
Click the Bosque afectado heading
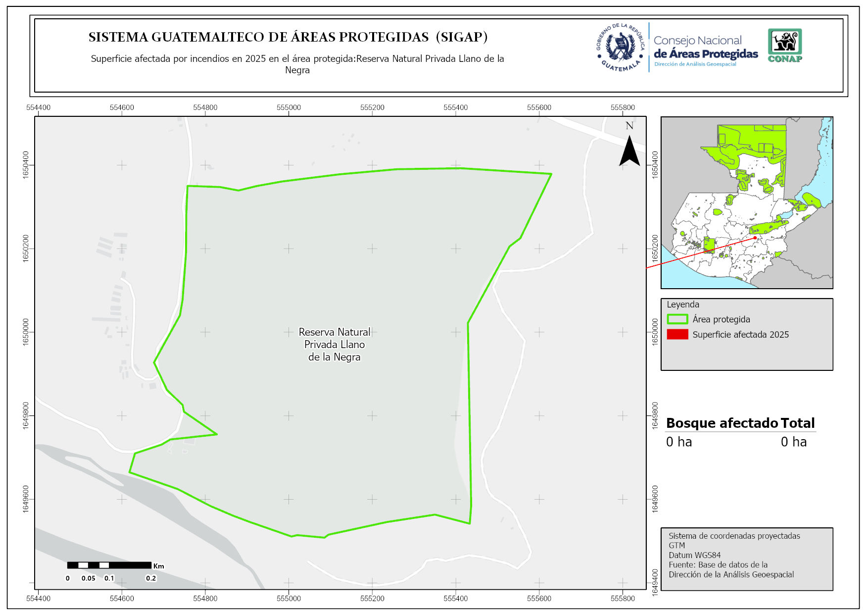coord(722,423)
